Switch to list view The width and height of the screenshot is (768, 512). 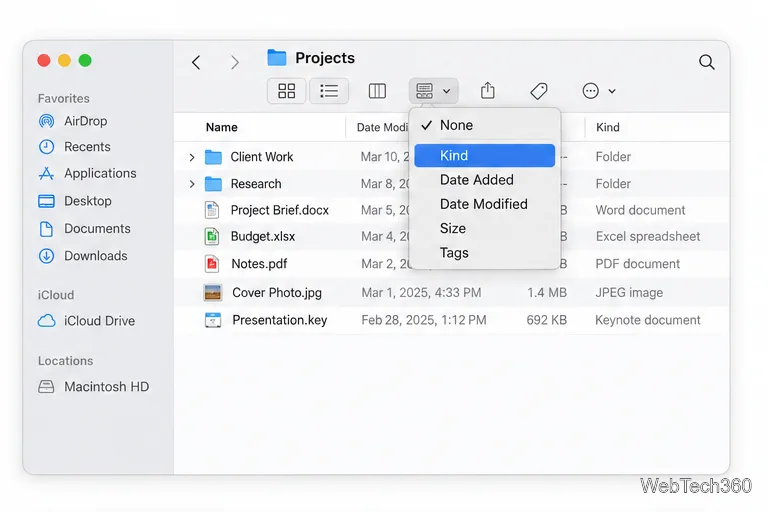[x=329, y=91]
